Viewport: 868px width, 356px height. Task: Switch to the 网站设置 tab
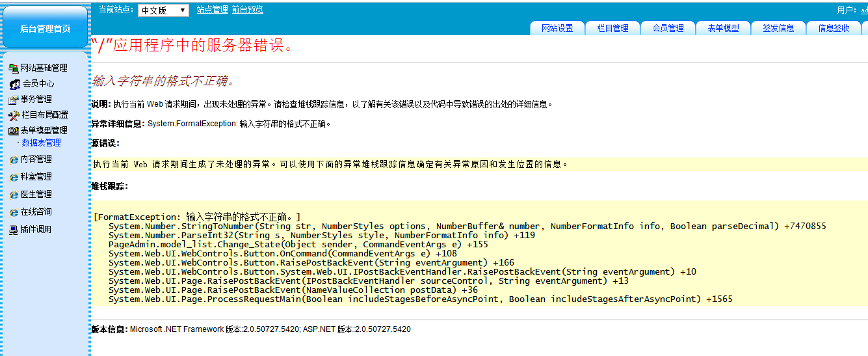tap(557, 28)
